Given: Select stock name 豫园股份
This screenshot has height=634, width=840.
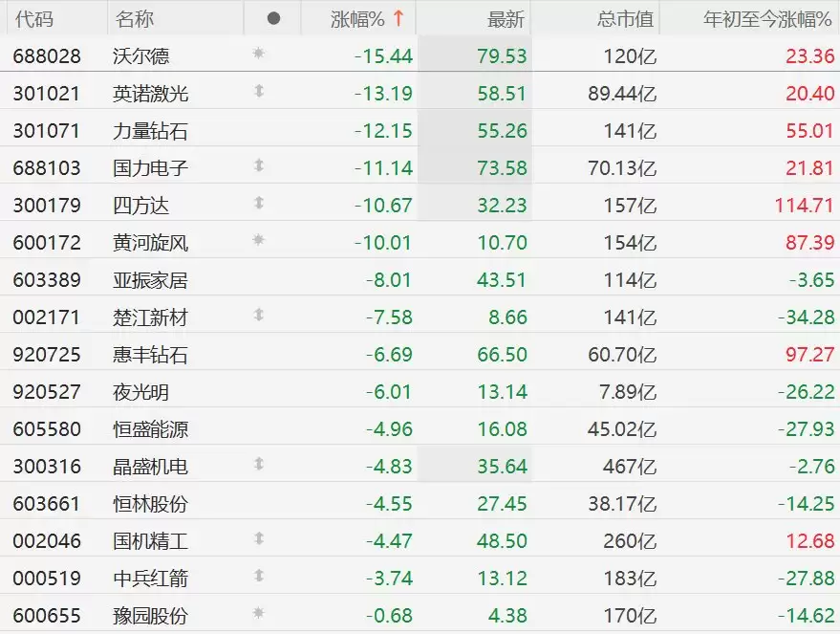Looking at the screenshot, I should point(151,615).
